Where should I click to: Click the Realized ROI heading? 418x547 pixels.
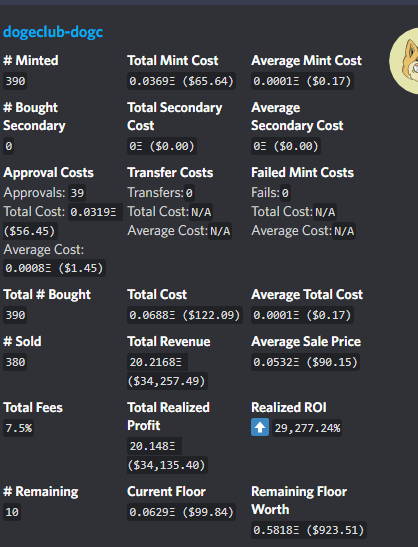(289, 407)
